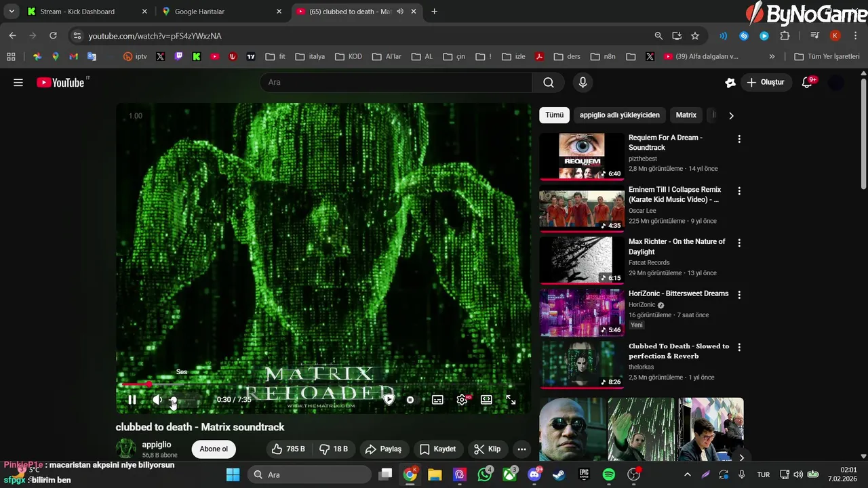Image resolution: width=868 pixels, height=488 pixels.
Task: Open the iptv bookmark
Action: (x=135, y=57)
